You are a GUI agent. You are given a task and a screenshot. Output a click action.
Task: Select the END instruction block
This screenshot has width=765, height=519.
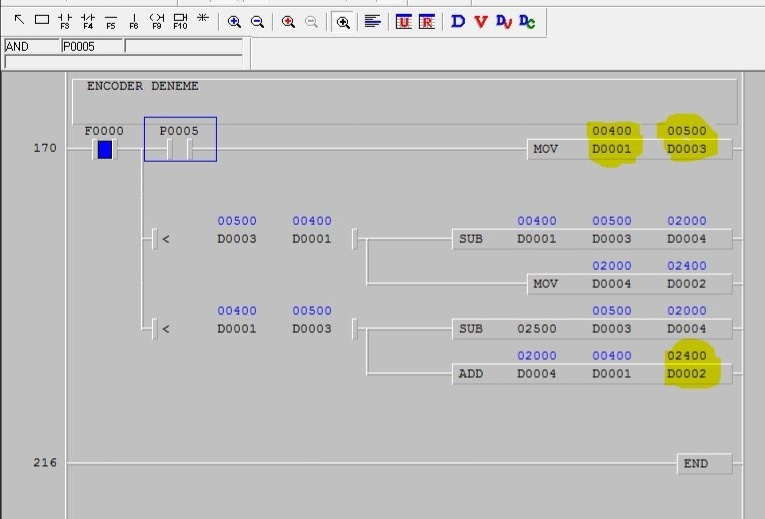[705, 463]
